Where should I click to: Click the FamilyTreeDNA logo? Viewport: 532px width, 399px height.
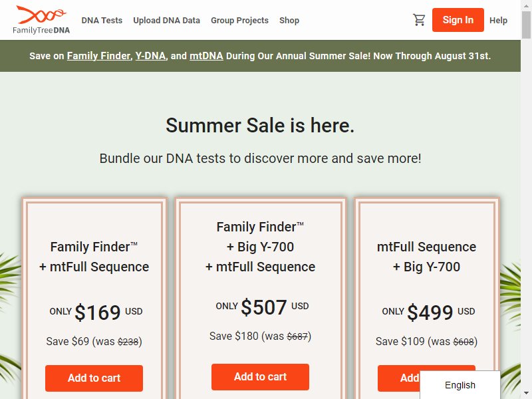(41, 20)
